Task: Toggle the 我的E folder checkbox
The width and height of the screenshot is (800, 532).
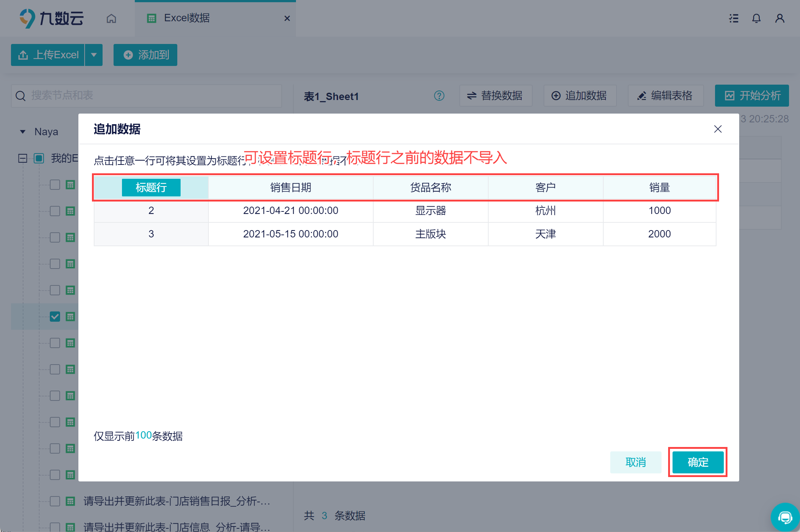Action: point(39,158)
